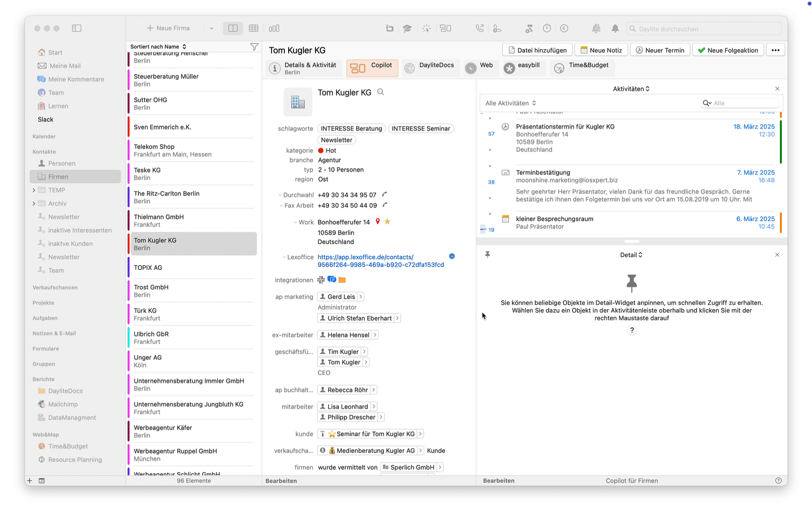This screenshot has height=519, width=812.
Task: Open the folder integration icon
Action: 342,280
